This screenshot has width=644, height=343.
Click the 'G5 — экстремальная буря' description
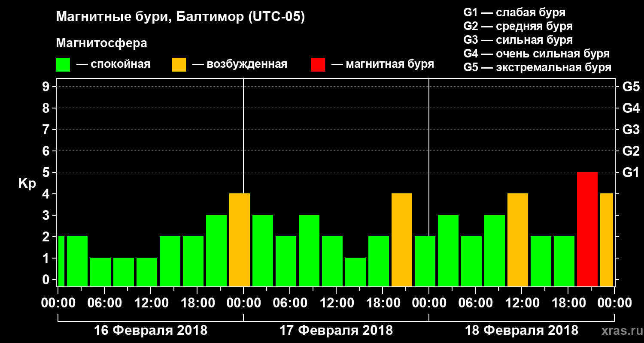[538, 67]
